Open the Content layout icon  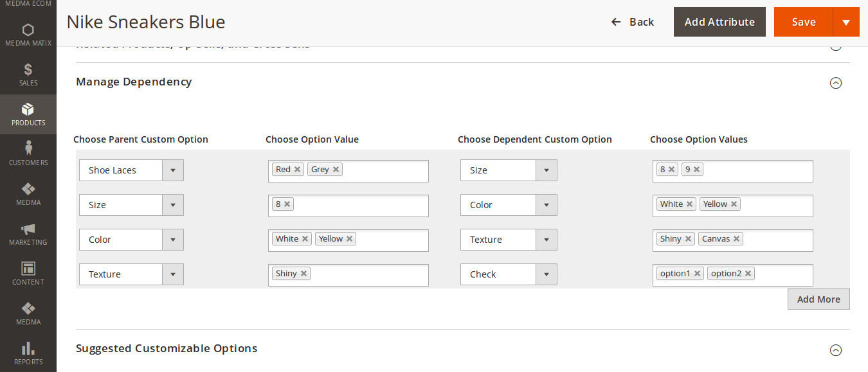[x=28, y=269]
